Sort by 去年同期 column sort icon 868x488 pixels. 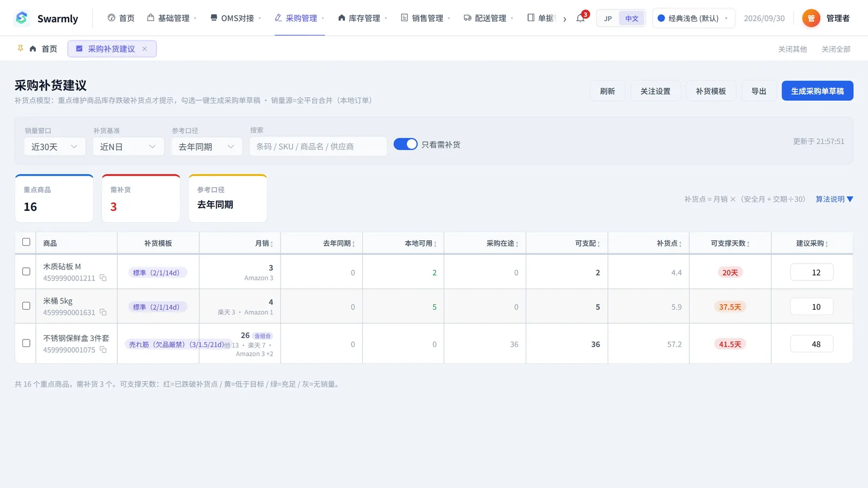coord(354,244)
